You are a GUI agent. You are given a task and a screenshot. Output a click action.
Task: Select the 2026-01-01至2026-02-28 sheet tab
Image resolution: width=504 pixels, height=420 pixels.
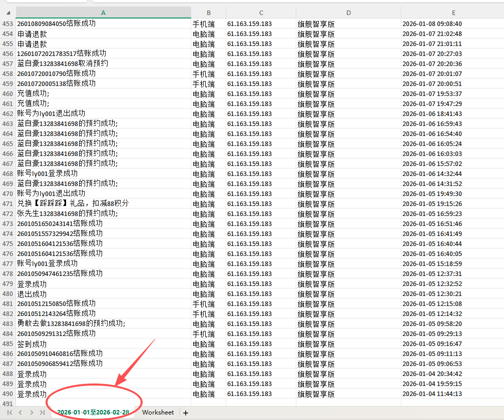click(x=93, y=412)
